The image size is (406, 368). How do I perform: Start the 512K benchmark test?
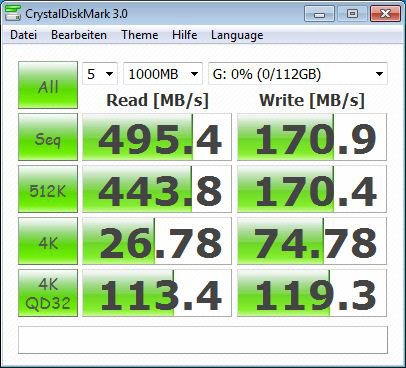[x=48, y=189]
